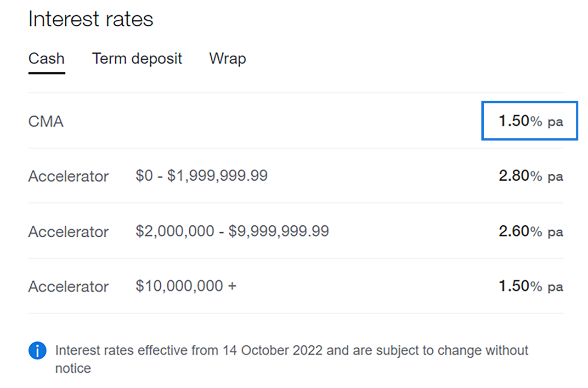Select the first Accelerator row label
The width and height of the screenshot is (588, 388).
point(68,177)
